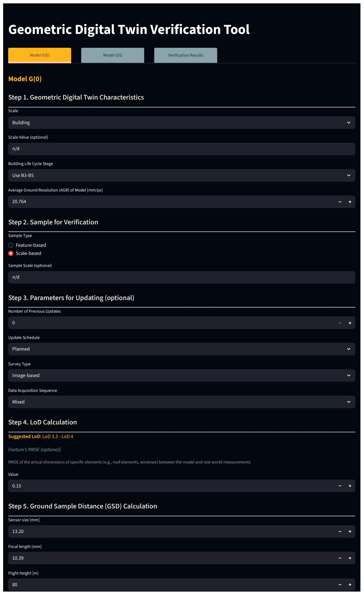The width and height of the screenshot is (364, 595).
Task: Decrease the Feature's RMSE value
Action: click(340, 486)
